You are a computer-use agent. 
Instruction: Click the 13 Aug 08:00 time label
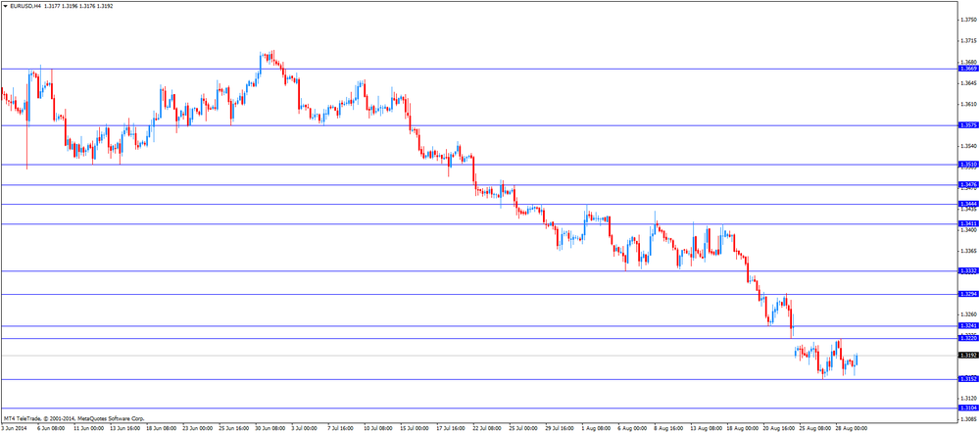pyautogui.click(x=707, y=429)
